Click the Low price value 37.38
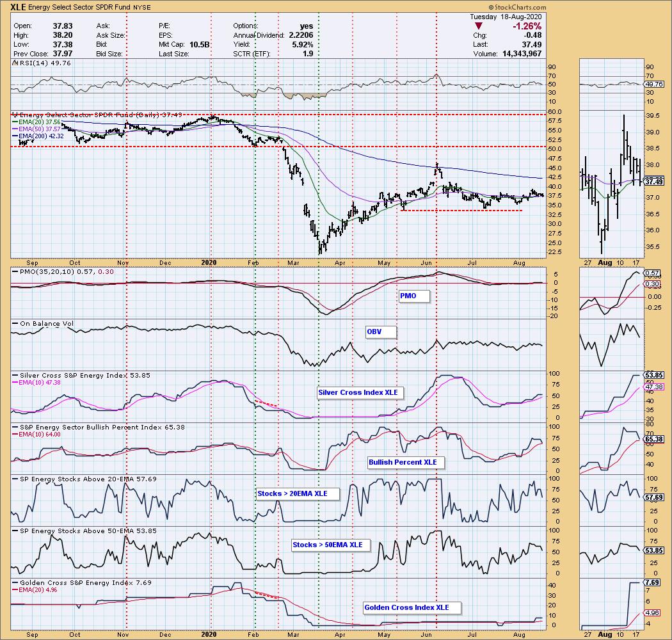 tap(63, 45)
